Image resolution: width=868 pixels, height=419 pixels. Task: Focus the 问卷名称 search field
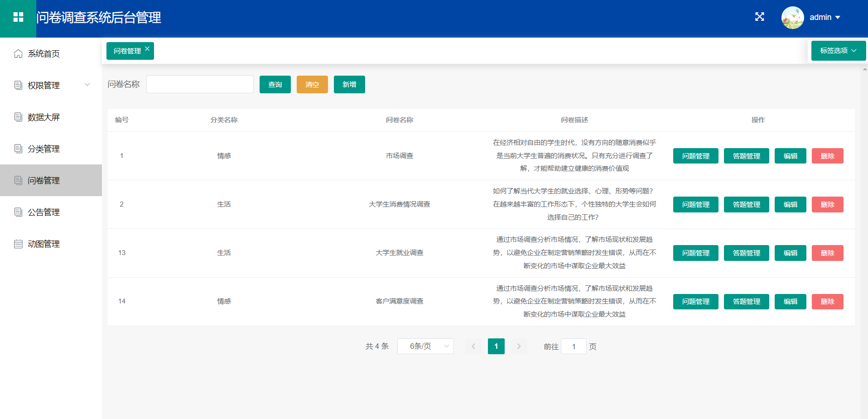pyautogui.click(x=200, y=84)
